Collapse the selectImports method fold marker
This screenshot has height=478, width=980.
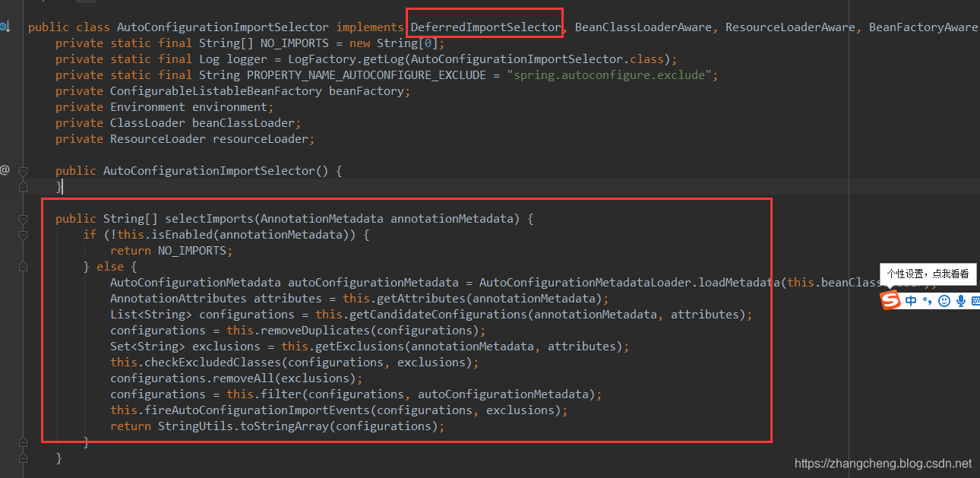click(23, 219)
